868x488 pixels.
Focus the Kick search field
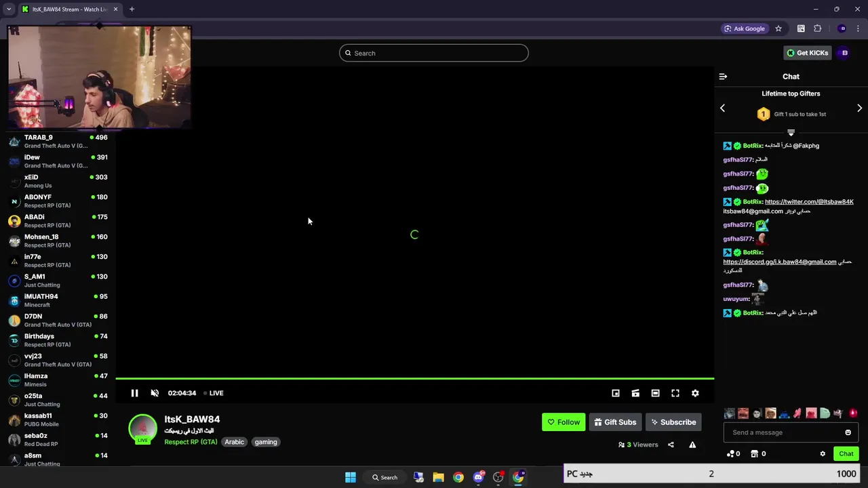click(x=434, y=53)
